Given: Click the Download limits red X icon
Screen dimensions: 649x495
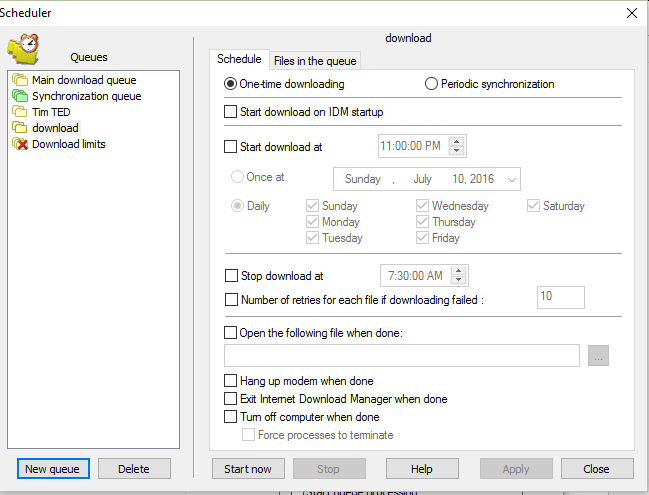Looking at the screenshot, I should pyautogui.click(x=20, y=144).
